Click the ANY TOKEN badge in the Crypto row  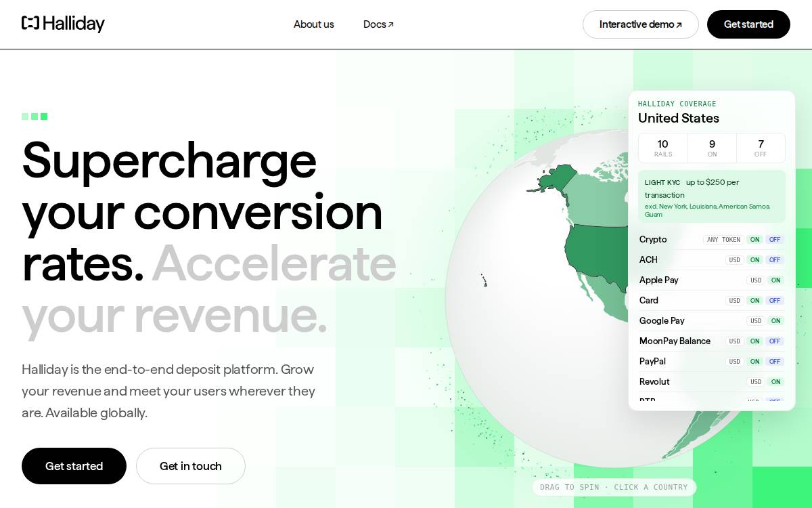click(x=723, y=240)
